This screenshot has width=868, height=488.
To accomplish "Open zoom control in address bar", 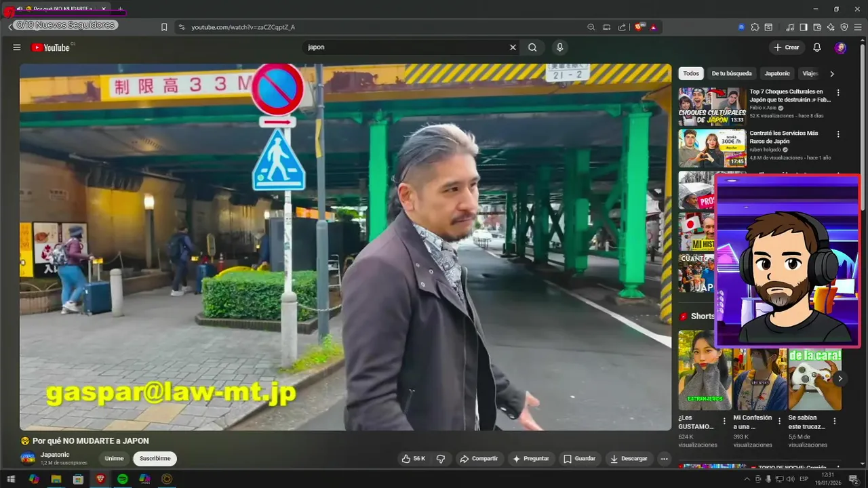I will tap(591, 27).
